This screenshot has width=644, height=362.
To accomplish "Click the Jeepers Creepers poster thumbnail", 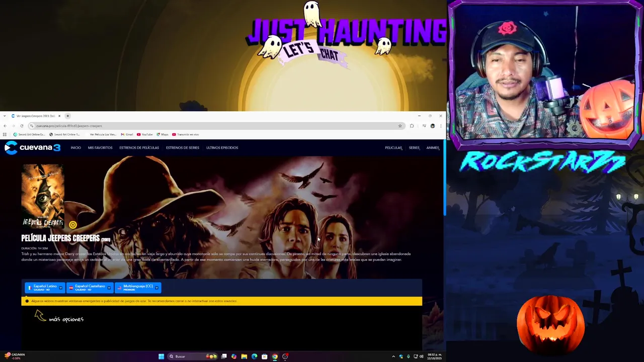I will 43,196.
